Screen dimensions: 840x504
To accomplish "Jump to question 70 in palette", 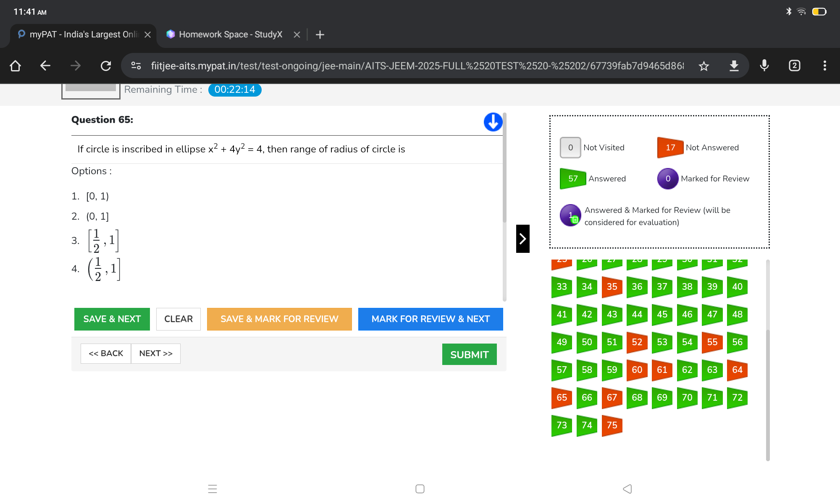I will [x=687, y=398].
